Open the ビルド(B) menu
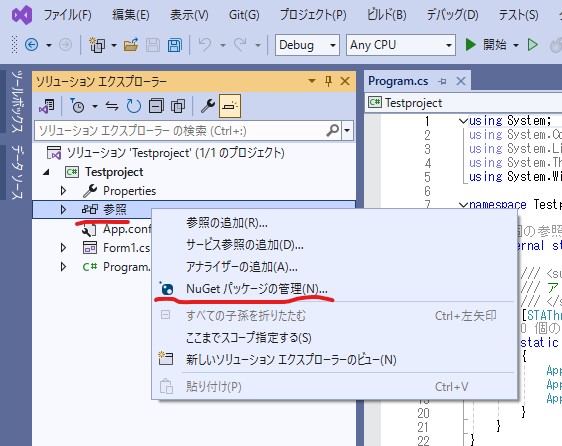This screenshot has width=562, height=446. coord(387,15)
